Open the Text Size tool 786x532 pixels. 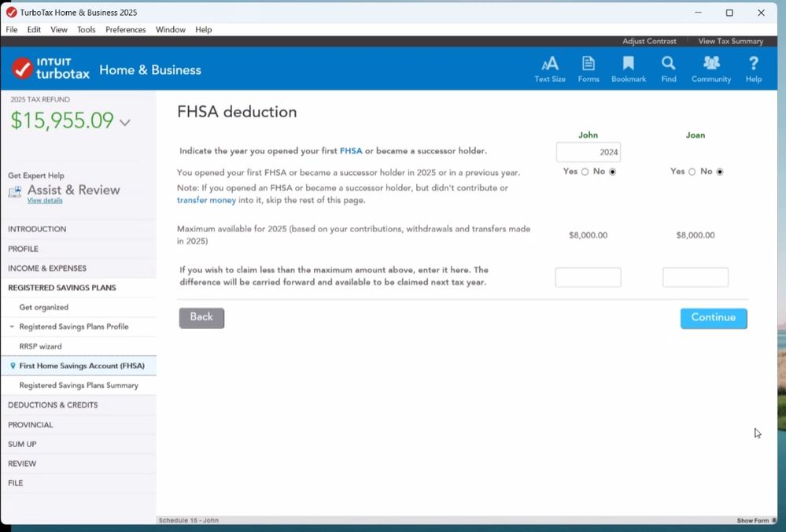click(550, 64)
